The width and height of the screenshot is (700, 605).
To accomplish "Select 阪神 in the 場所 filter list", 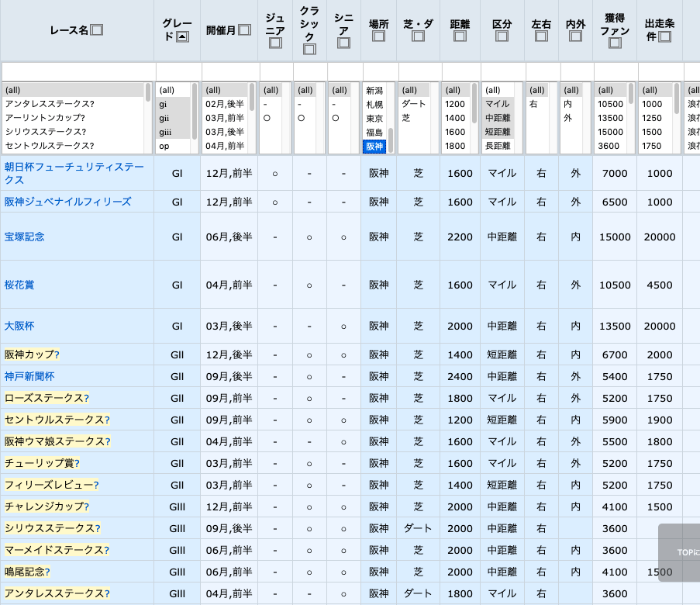I will (375, 147).
